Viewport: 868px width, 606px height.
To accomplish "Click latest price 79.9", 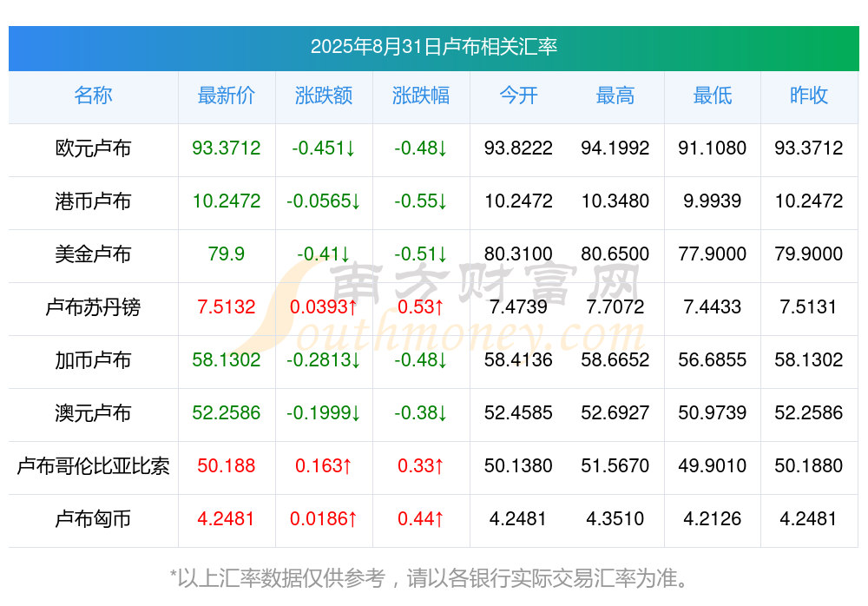I will pos(227,254).
